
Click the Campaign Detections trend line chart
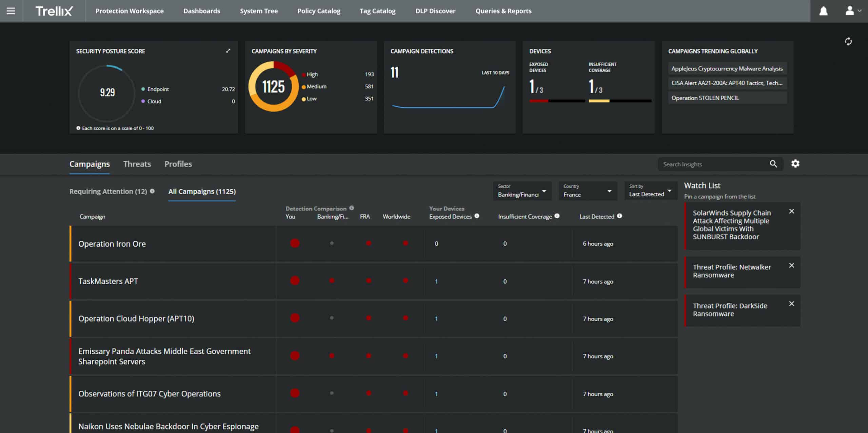(448, 97)
